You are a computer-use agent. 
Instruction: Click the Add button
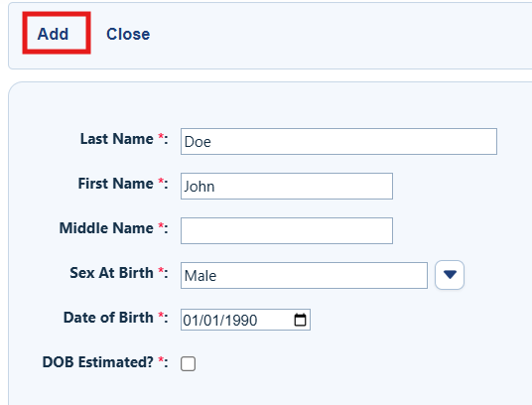point(54,34)
